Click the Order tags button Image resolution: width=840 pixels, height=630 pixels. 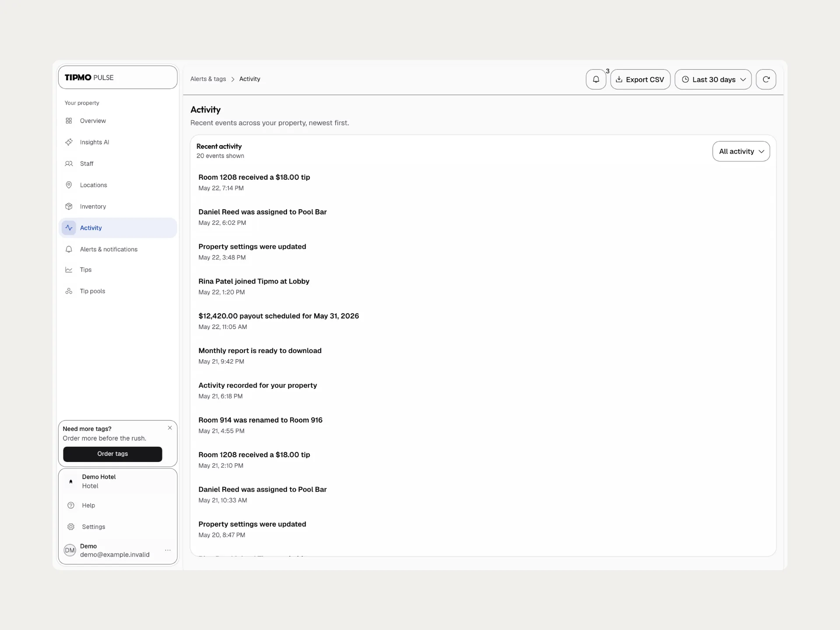[112, 454]
